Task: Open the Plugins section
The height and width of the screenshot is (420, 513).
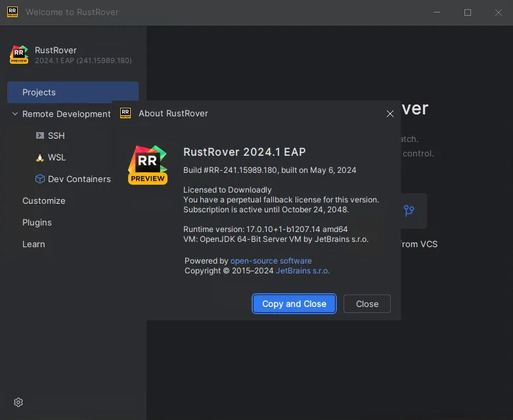Action: click(37, 223)
